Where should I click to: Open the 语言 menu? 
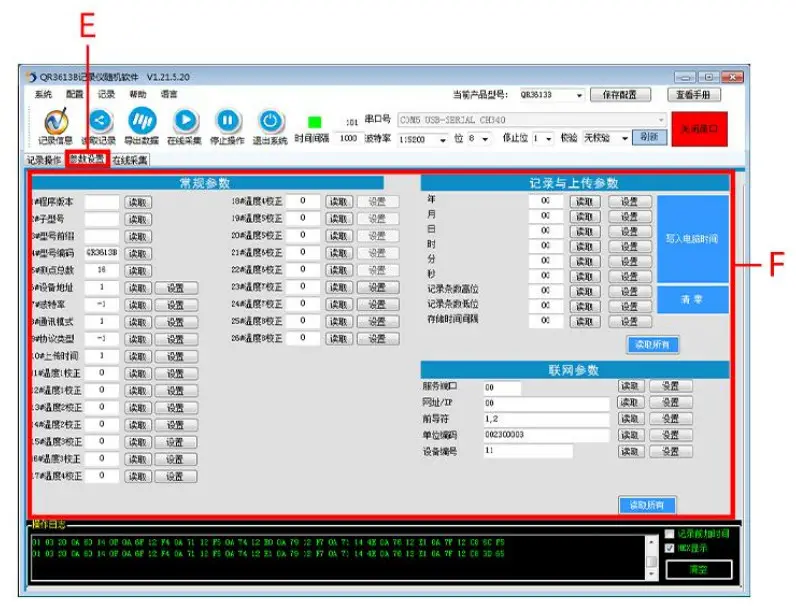169,94
